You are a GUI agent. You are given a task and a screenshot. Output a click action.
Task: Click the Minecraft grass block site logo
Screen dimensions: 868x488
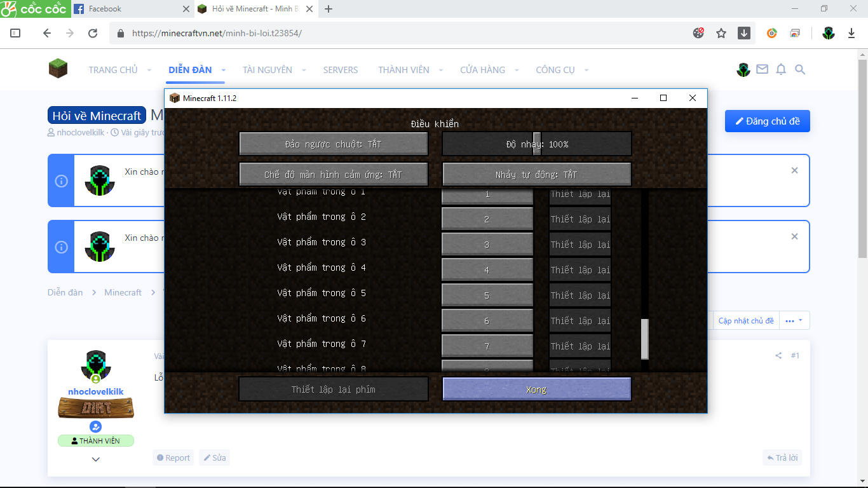(x=58, y=69)
